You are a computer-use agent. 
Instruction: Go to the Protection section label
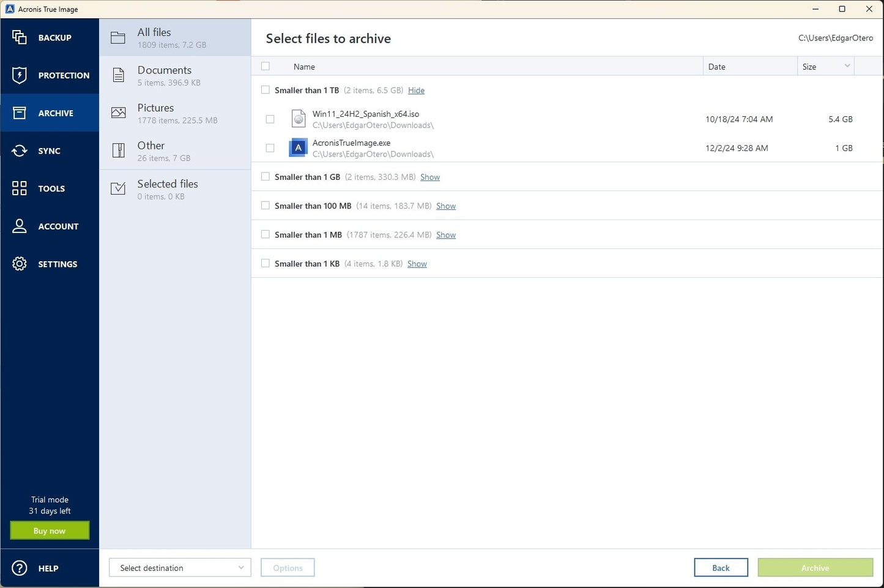[x=64, y=76]
